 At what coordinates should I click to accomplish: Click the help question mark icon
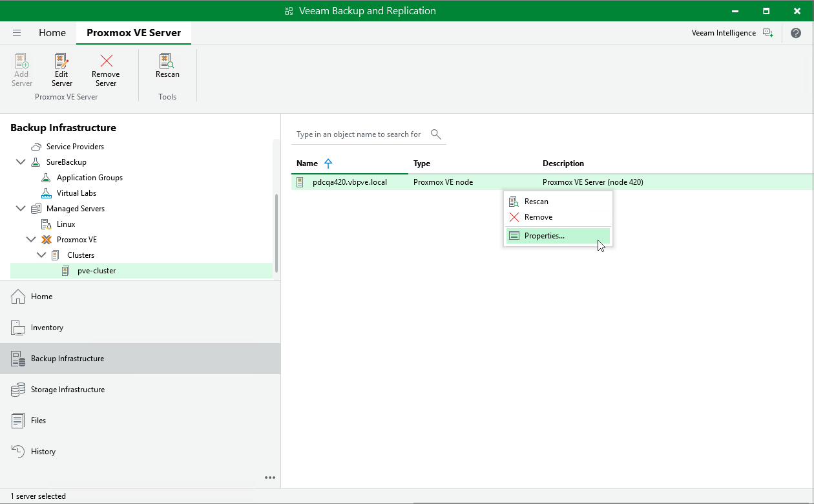(x=795, y=33)
